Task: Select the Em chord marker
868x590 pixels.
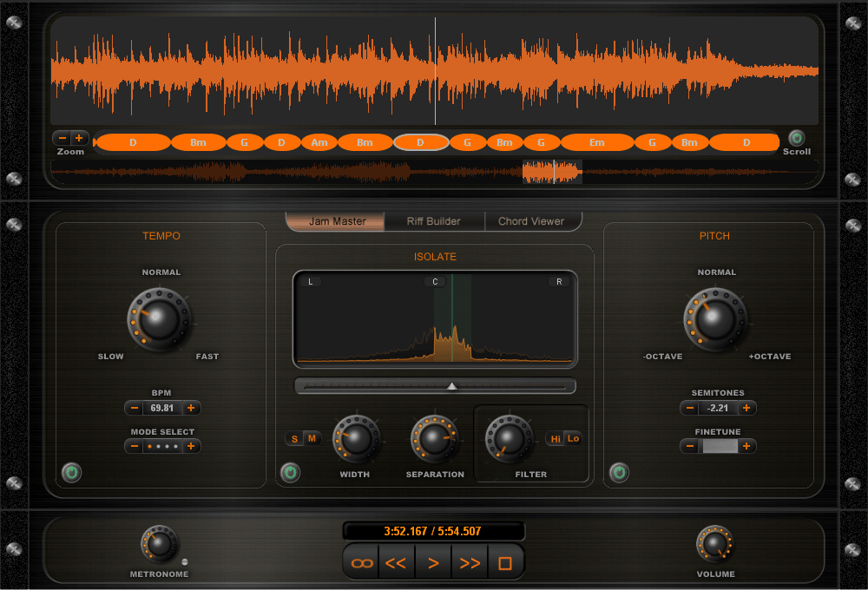Action: tap(597, 142)
